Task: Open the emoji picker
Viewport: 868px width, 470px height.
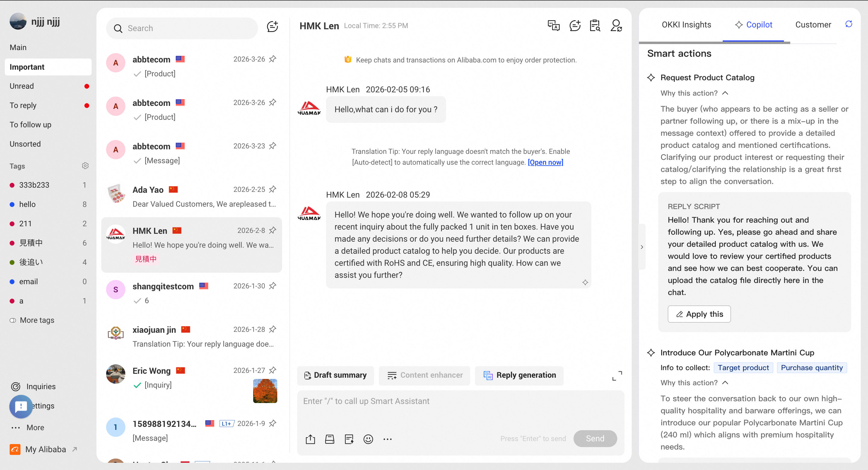Action: pyautogui.click(x=368, y=439)
